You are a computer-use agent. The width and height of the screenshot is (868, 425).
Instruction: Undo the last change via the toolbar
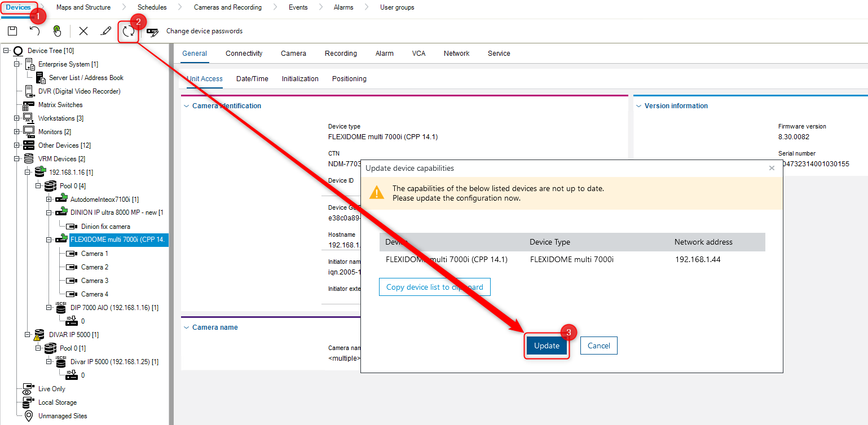click(x=34, y=31)
